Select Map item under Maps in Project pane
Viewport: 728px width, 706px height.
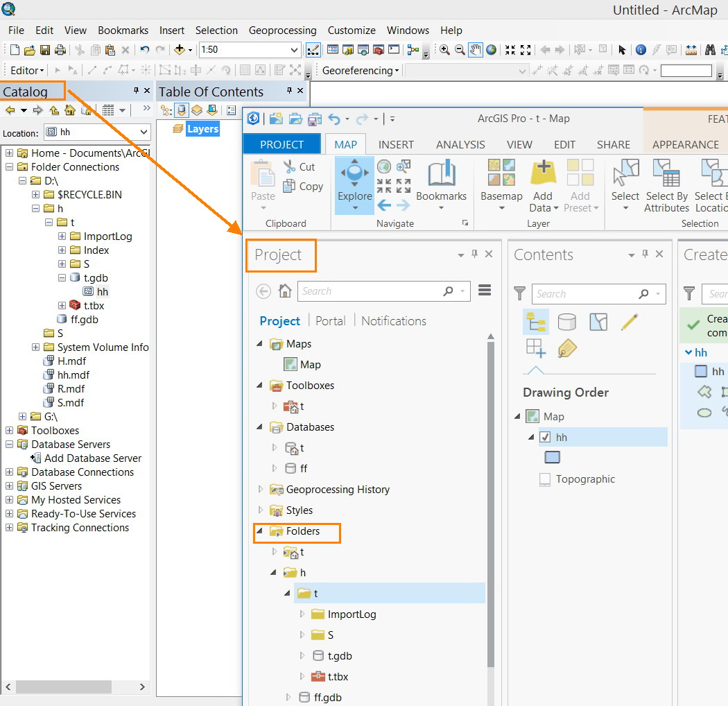pyautogui.click(x=302, y=365)
